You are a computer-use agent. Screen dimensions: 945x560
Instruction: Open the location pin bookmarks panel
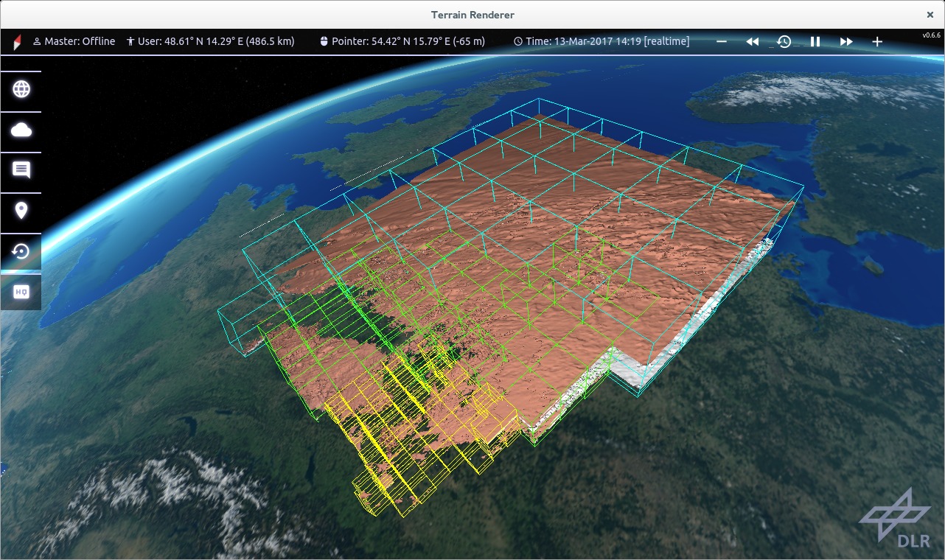pos(21,211)
